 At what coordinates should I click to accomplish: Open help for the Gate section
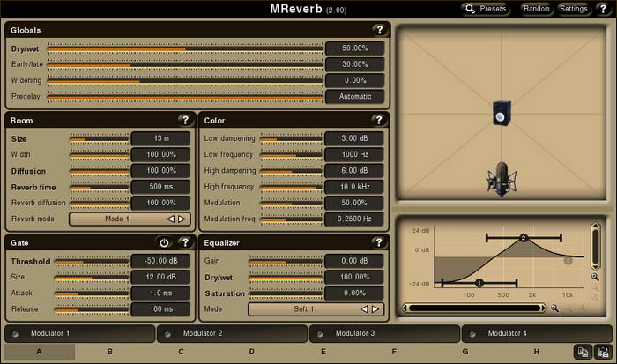tap(185, 242)
